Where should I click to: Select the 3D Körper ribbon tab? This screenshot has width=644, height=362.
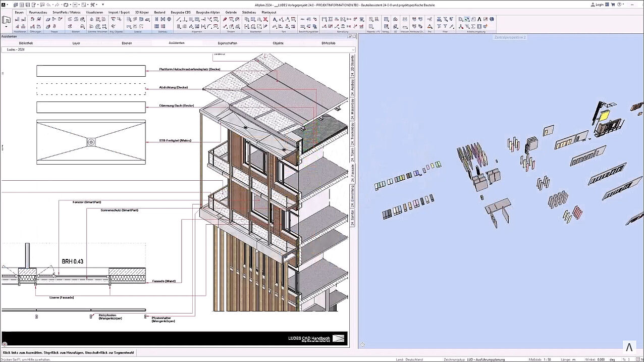(142, 12)
